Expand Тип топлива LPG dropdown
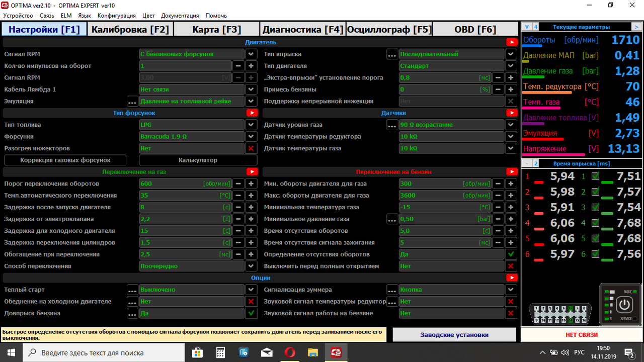 click(251, 125)
